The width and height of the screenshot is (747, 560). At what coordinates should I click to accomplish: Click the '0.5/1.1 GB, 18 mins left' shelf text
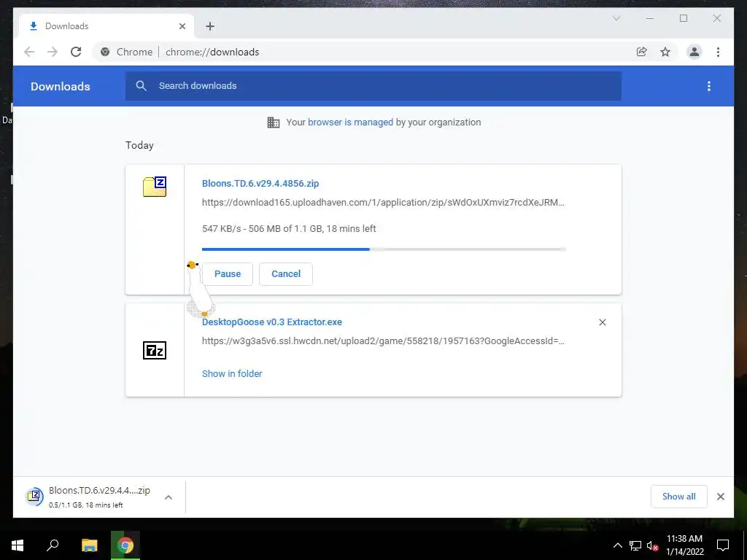point(86,505)
